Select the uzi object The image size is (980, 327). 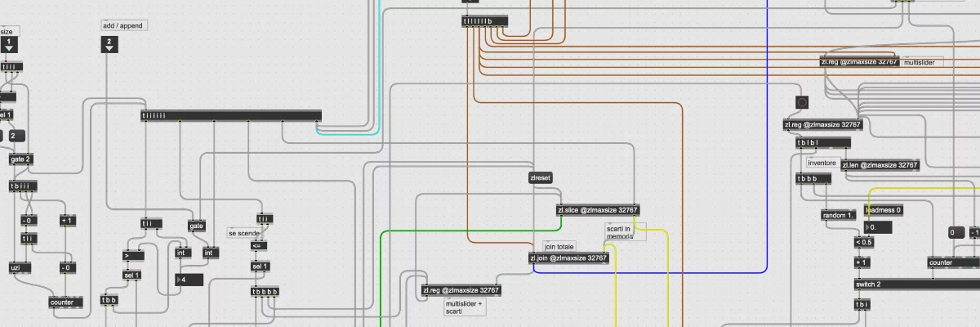pyautogui.click(x=16, y=267)
